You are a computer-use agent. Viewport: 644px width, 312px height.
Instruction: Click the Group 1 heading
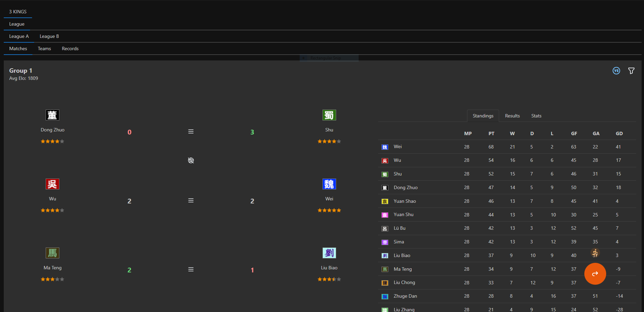pyautogui.click(x=20, y=71)
